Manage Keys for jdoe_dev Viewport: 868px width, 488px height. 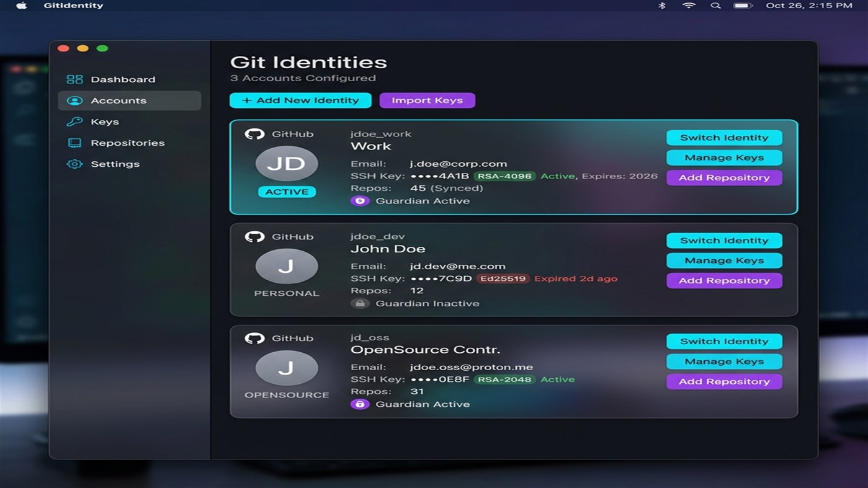[724, 260]
